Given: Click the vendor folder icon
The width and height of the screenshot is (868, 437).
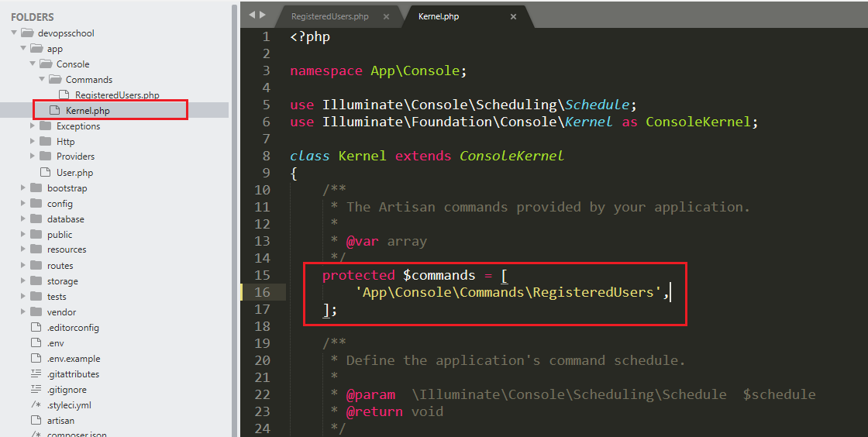Looking at the screenshot, I should click(x=36, y=312).
